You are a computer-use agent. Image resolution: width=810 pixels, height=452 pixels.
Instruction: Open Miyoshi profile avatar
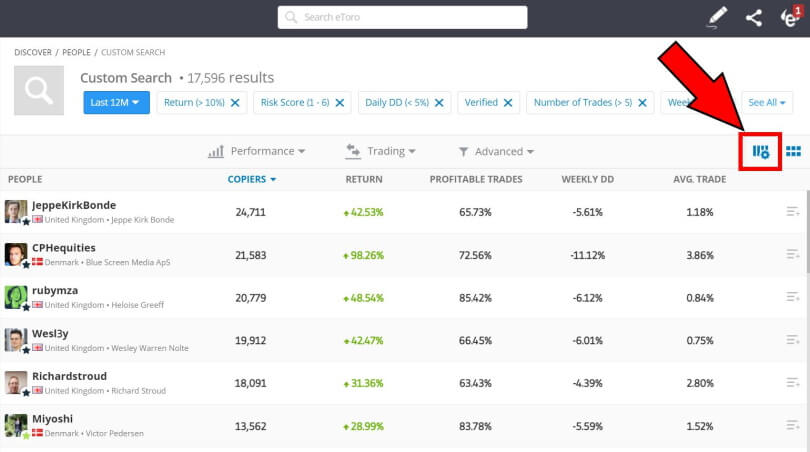[x=15, y=426]
